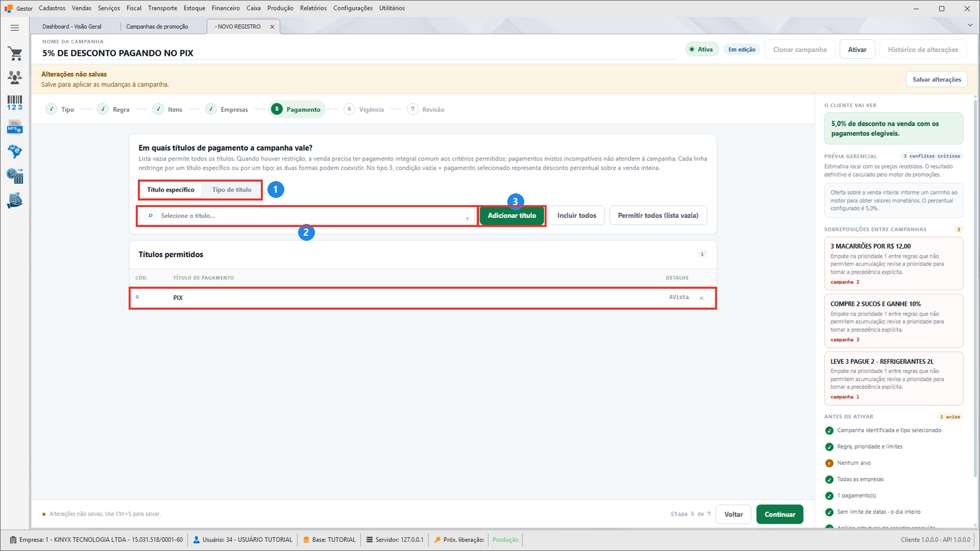Click the Itens step checkmark circle
The image size is (980, 551).
pyautogui.click(x=158, y=109)
